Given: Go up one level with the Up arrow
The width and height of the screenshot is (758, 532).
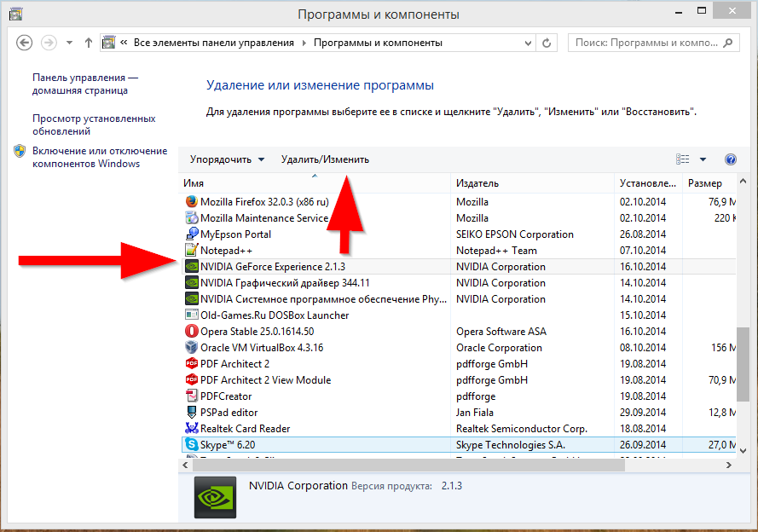Looking at the screenshot, I should tap(89, 43).
